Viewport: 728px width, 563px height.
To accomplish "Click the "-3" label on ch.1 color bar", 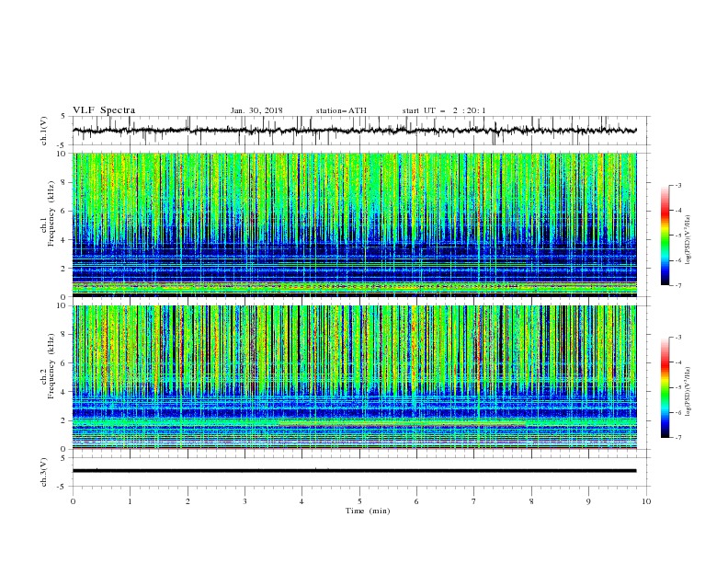I will pyautogui.click(x=677, y=185).
